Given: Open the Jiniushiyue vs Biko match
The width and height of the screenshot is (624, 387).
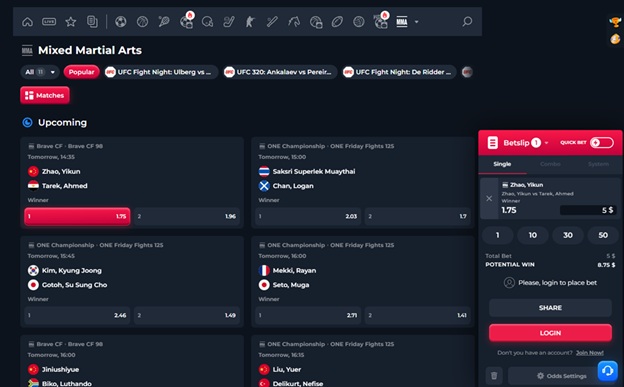Looking at the screenshot, I should coord(132,362).
